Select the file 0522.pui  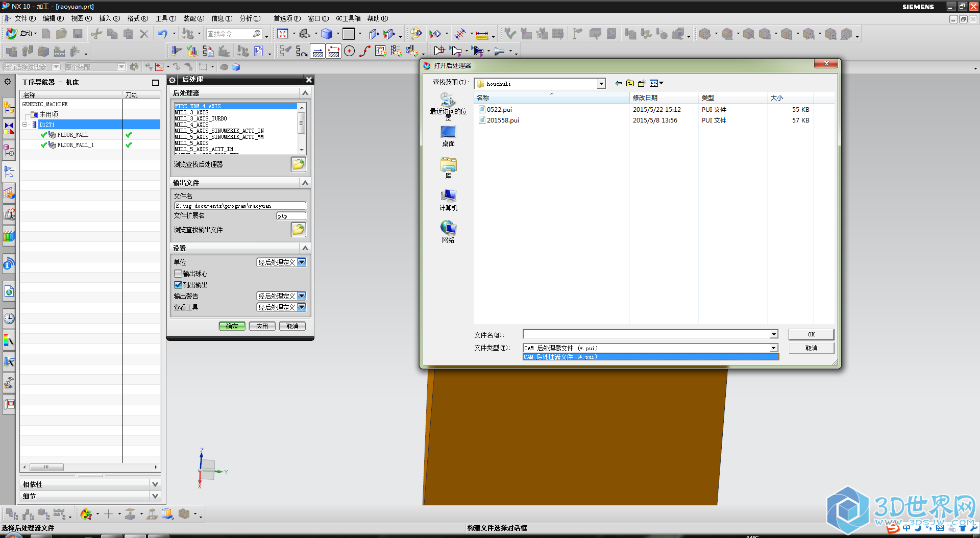tap(499, 110)
